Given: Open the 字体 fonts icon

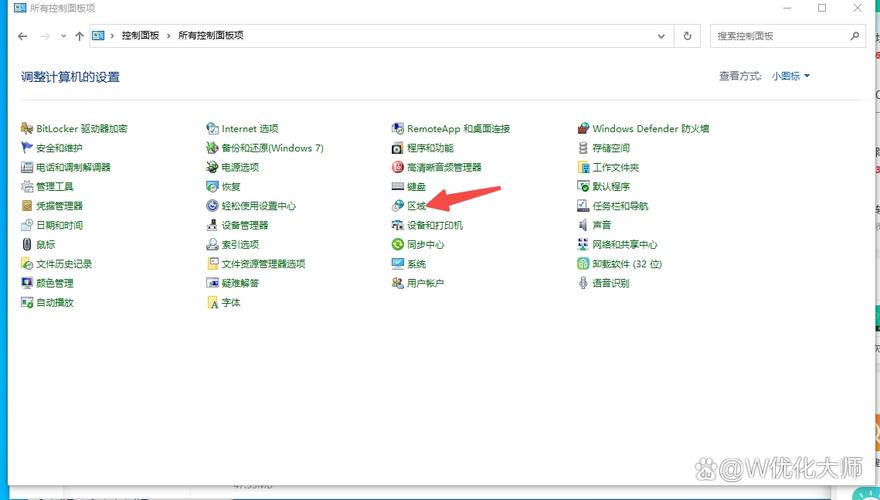Looking at the screenshot, I should (x=212, y=302).
